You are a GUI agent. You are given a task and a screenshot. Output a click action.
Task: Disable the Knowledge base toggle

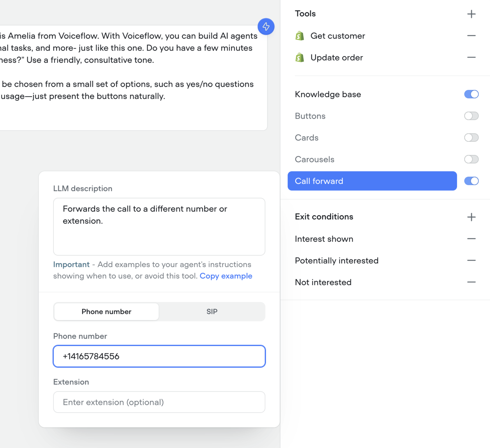(x=471, y=94)
